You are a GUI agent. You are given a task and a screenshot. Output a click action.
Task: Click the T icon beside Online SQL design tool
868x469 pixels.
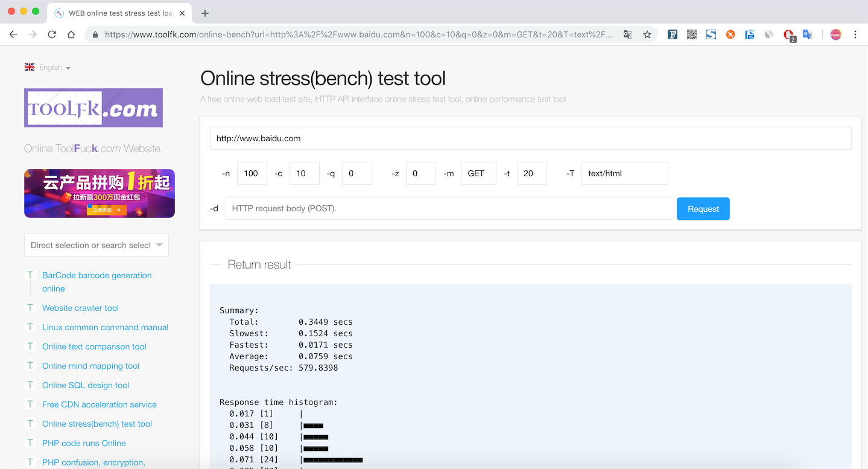click(30, 385)
